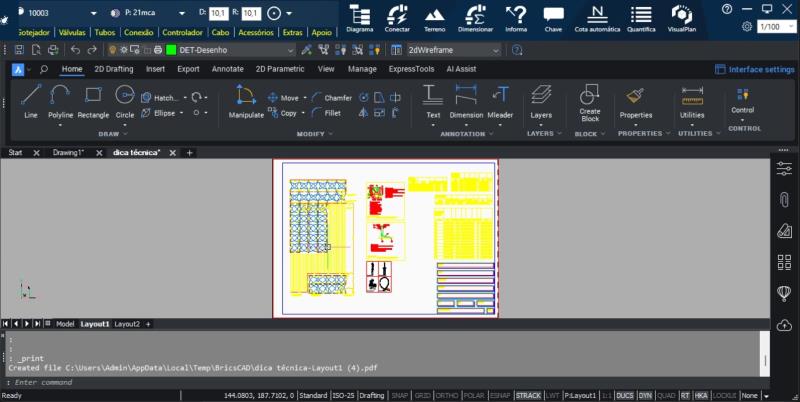Toggle STRACK in the status bar
800x402 pixels.
point(528,396)
